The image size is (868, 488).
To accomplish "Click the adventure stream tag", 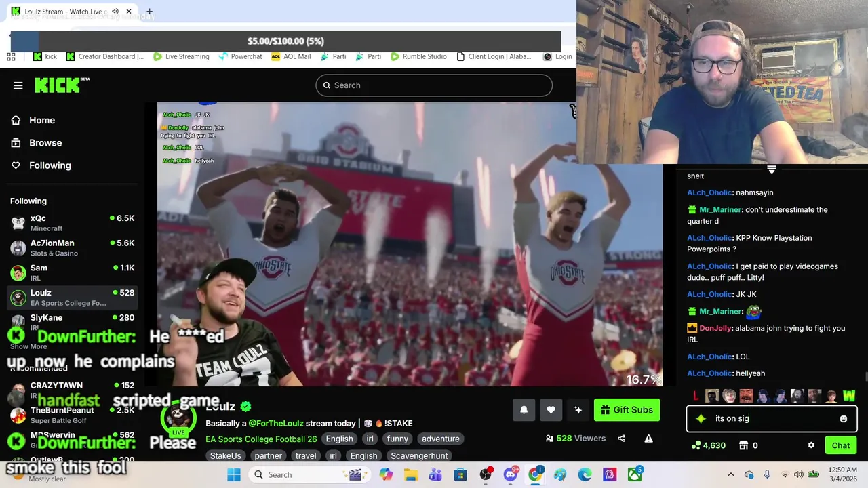I will click(441, 439).
